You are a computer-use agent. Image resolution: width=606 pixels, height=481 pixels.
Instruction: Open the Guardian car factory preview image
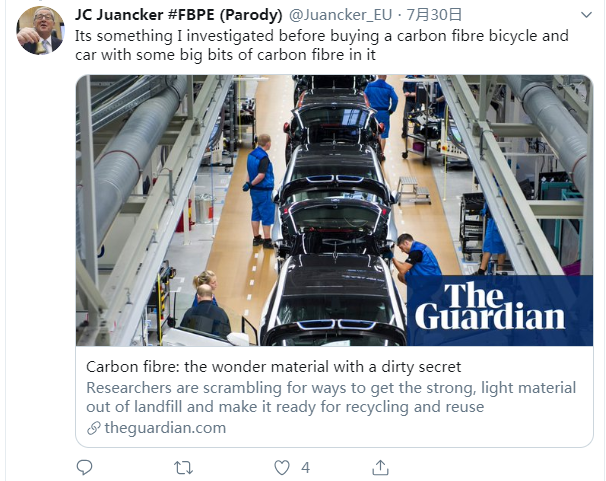(334, 210)
